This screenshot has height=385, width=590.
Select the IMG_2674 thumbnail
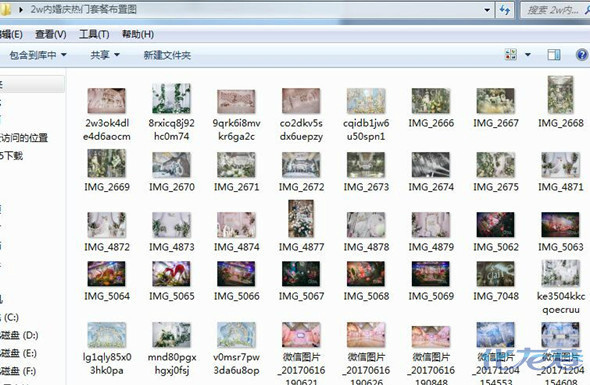[431, 165]
